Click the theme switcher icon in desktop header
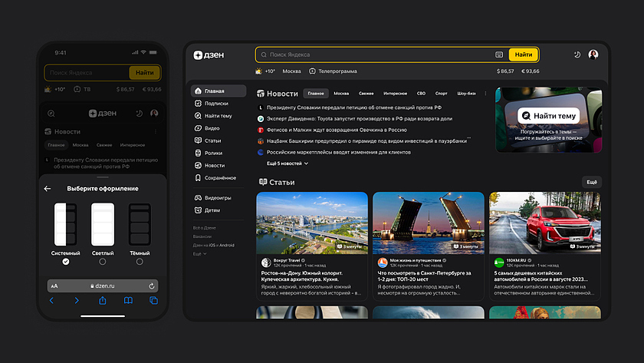Image resolution: width=644 pixels, height=363 pixels. tap(577, 55)
